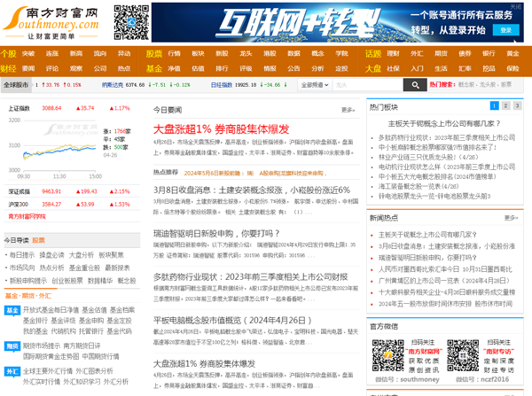Click 黄金 in the nav bar

[x=513, y=53]
